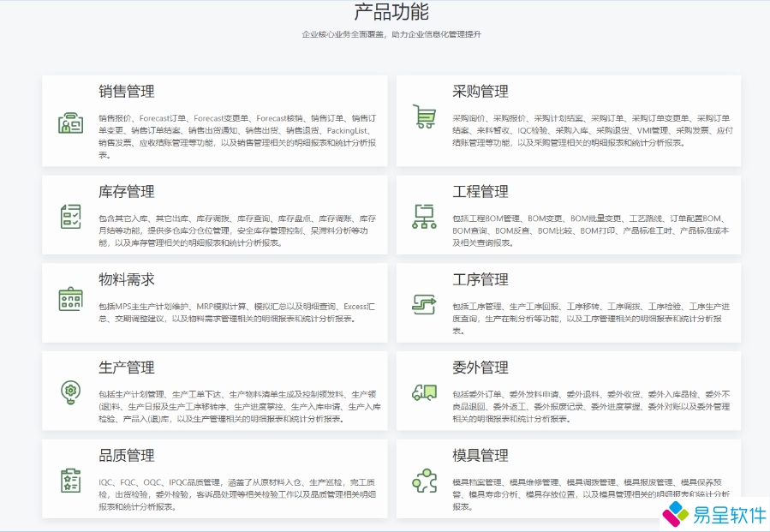Click the quality management clipboard icon
Screen dimensions: 770x532
(x=70, y=480)
